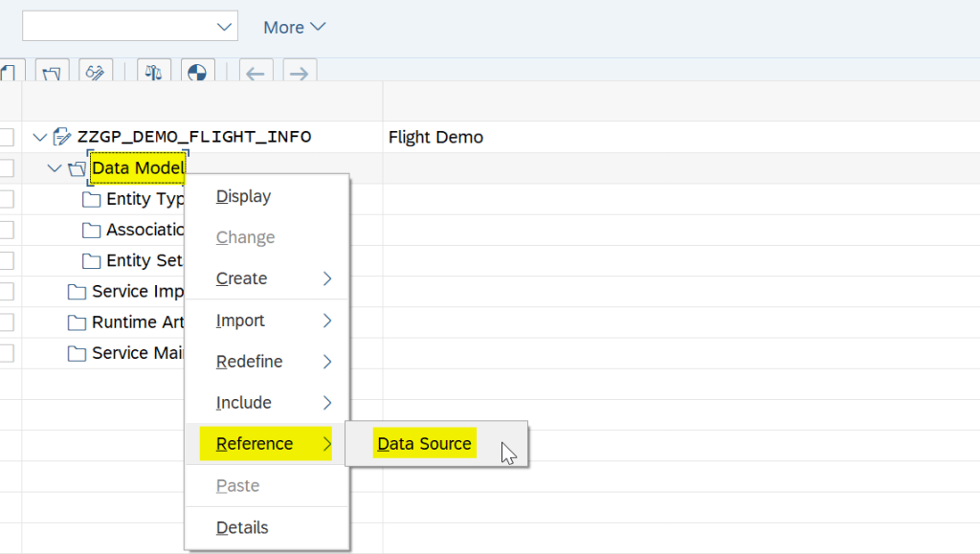Viewport: 980px width, 554px height.
Task: Click the forward arrow toolbar icon
Action: coord(299,73)
